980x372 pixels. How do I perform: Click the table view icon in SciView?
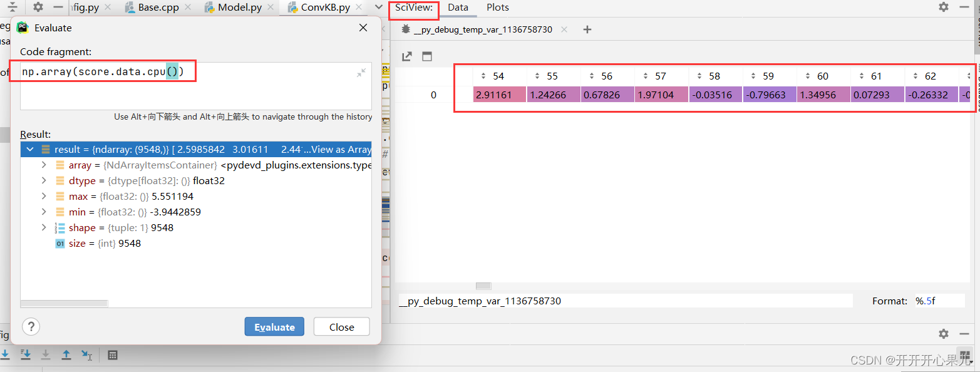428,56
